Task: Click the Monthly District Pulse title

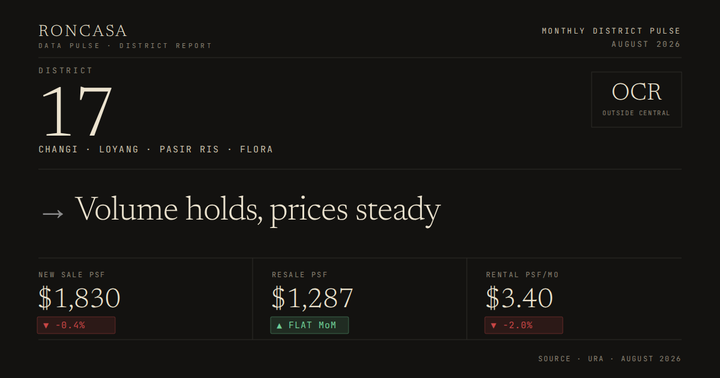Action: (x=611, y=31)
